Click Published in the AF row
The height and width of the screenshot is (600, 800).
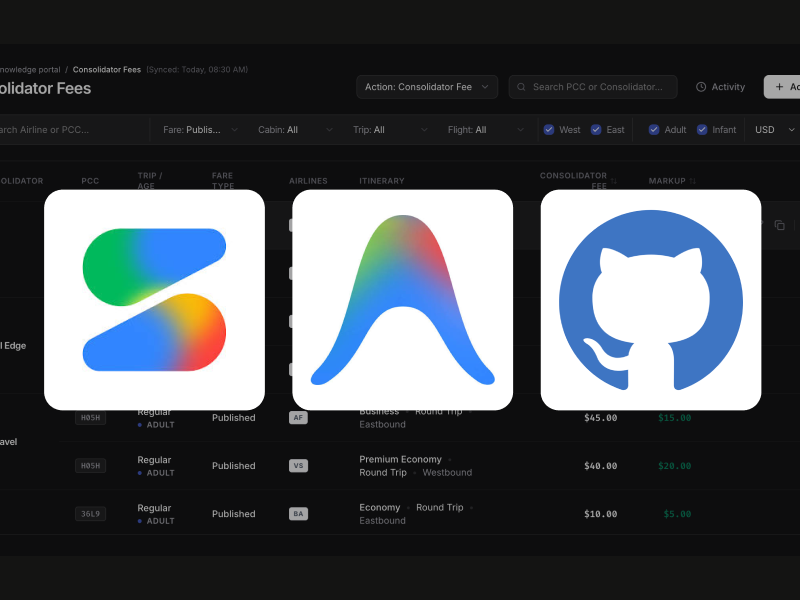pos(234,418)
